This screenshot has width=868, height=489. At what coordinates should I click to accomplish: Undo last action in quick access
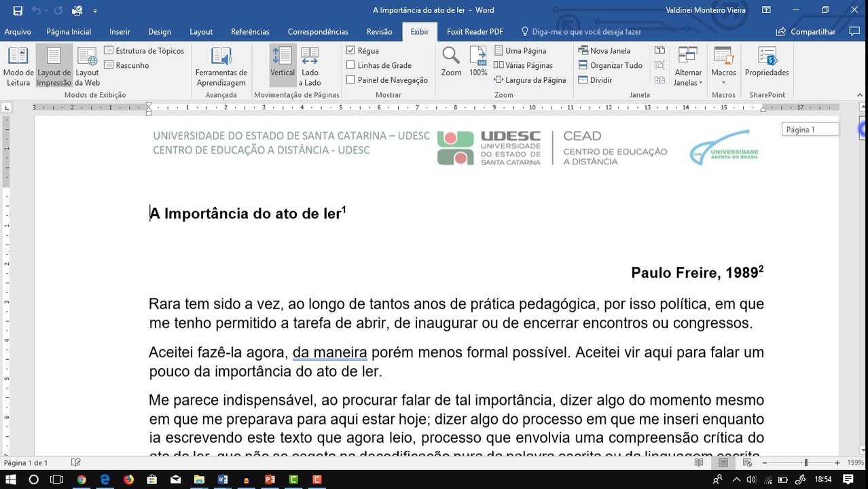38,10
